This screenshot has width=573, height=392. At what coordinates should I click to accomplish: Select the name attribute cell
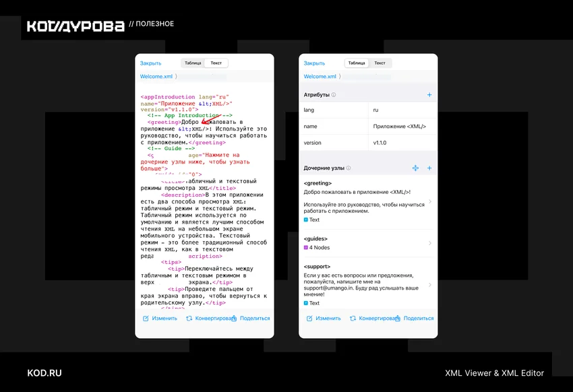(334, 126)
